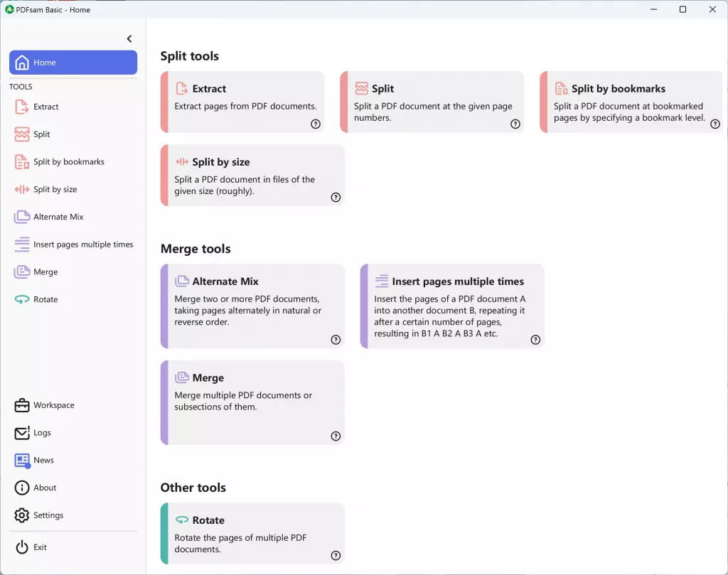
Task: Open help for the Merge card
Action: coord(336,436)
